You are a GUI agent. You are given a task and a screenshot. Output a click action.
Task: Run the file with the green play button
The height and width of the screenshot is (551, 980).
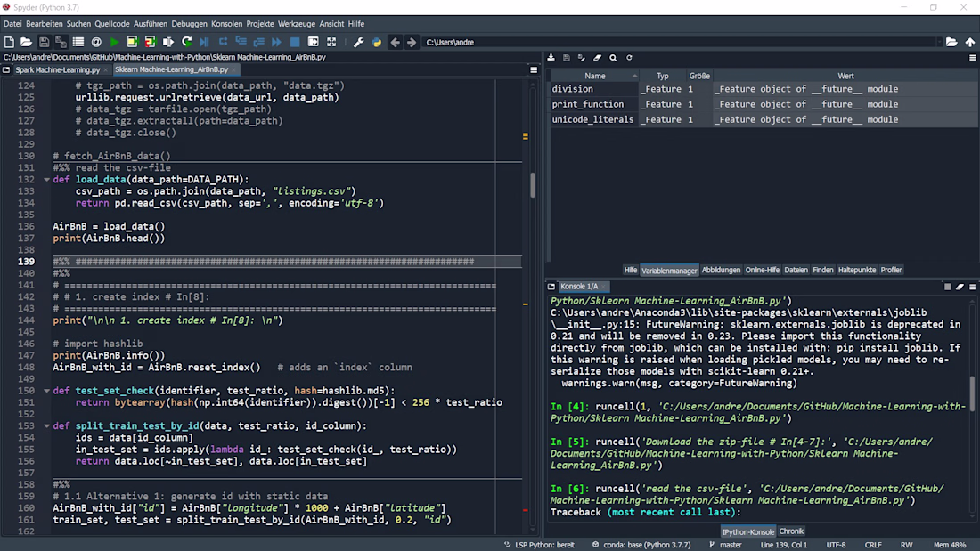coord(114,42)
